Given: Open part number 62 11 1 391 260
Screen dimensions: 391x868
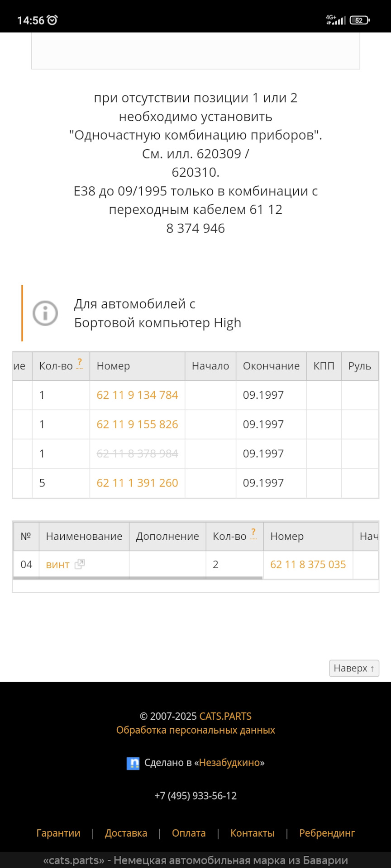Looking at the screenshot, I should [138, 483].
